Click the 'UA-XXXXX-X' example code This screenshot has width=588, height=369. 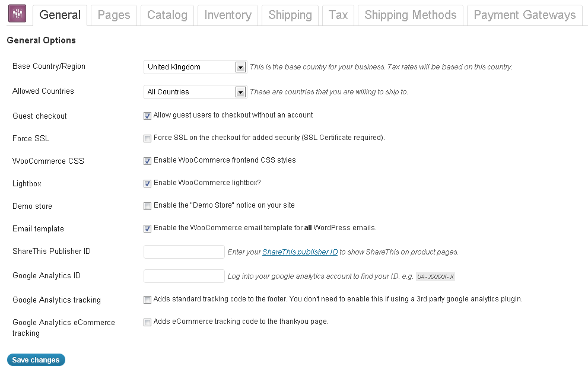click(x=436, y=276)
